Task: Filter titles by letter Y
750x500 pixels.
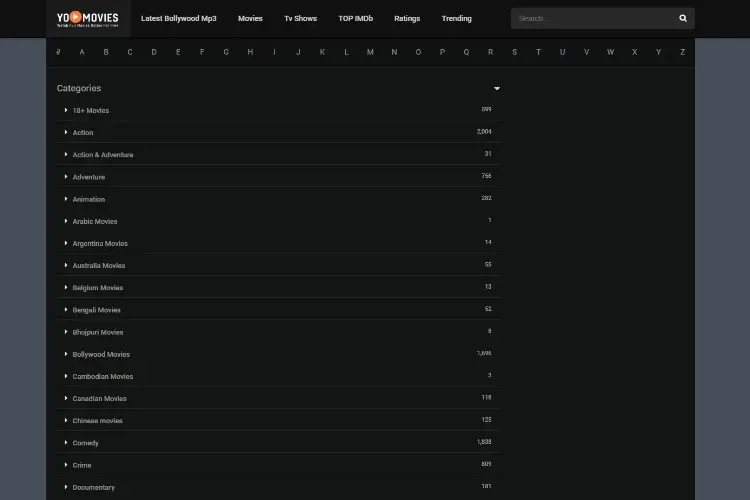Action: click(659, 52)
